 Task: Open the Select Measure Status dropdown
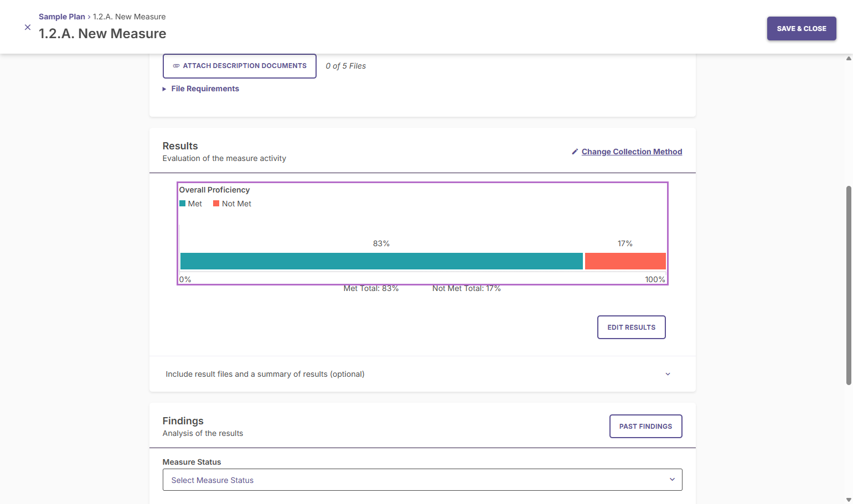(x=422, y=480)
